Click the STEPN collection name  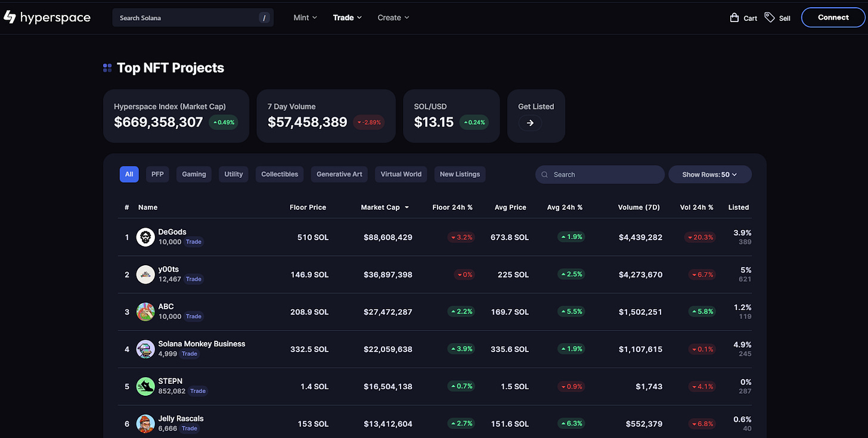click(170, 381)
